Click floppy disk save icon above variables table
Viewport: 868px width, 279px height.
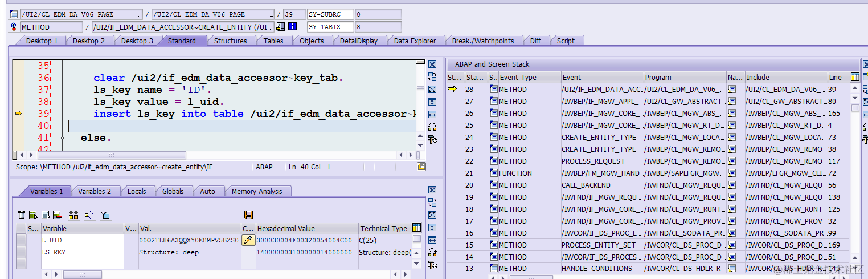(248, 215)
